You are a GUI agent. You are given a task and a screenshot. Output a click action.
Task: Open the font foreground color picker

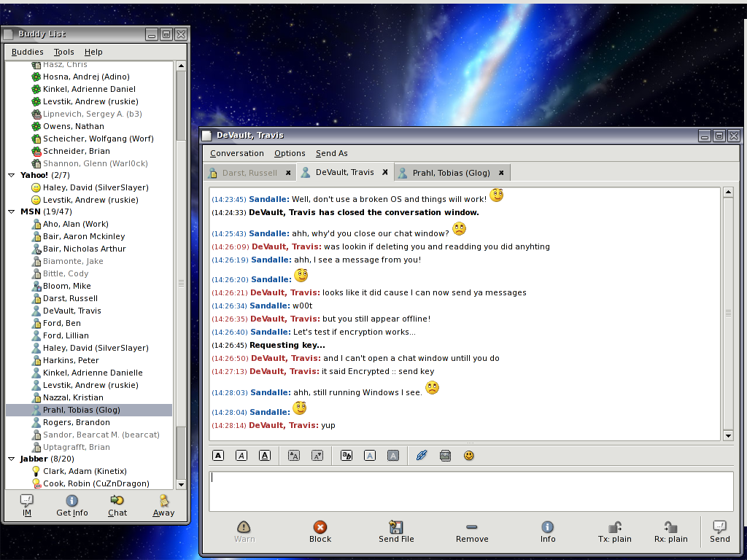(x=370, y=456)
